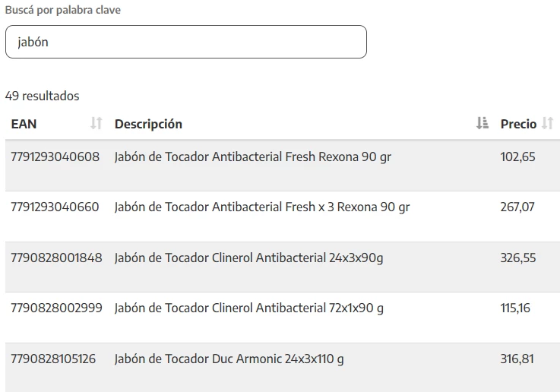Image resolution: width=560 pixels, height=392 pixels.
Task: Click the EAN column header label
Action: (24, 124)
